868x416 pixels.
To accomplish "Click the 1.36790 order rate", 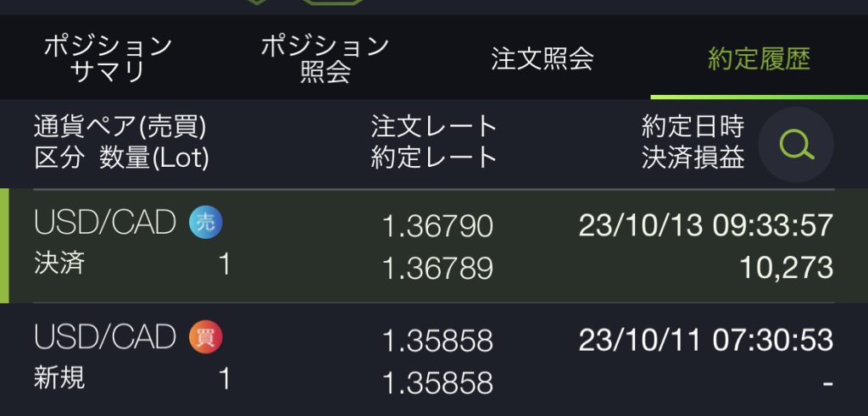I will click(437, 226).
